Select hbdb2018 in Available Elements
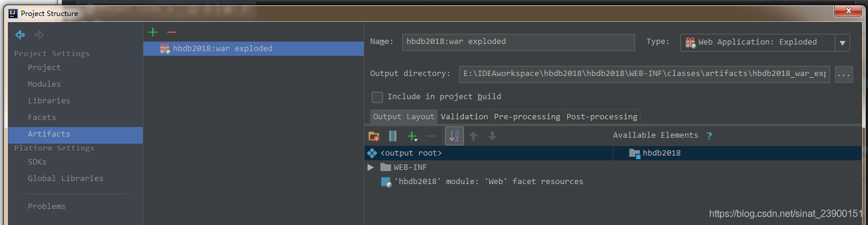868x225 pixels. [x=737, y=153]
